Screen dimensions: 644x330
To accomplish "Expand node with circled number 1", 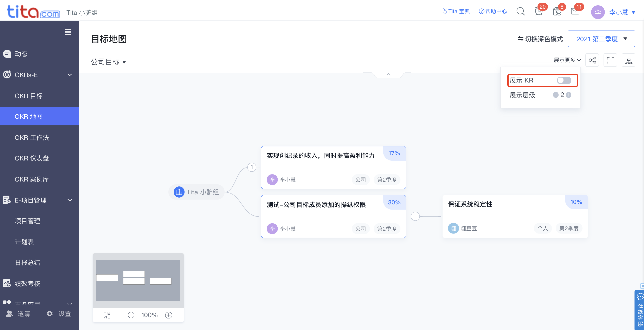I will pos(252,167).
